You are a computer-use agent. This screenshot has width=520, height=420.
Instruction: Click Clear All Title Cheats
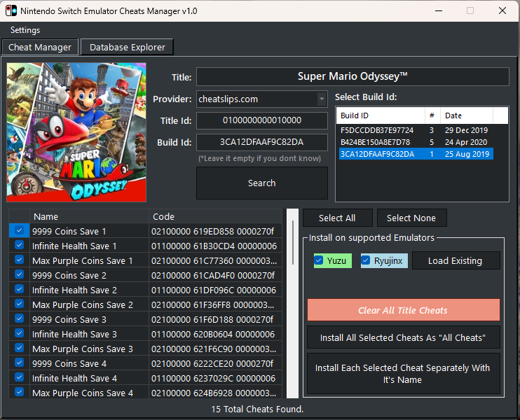pos(403,310)
